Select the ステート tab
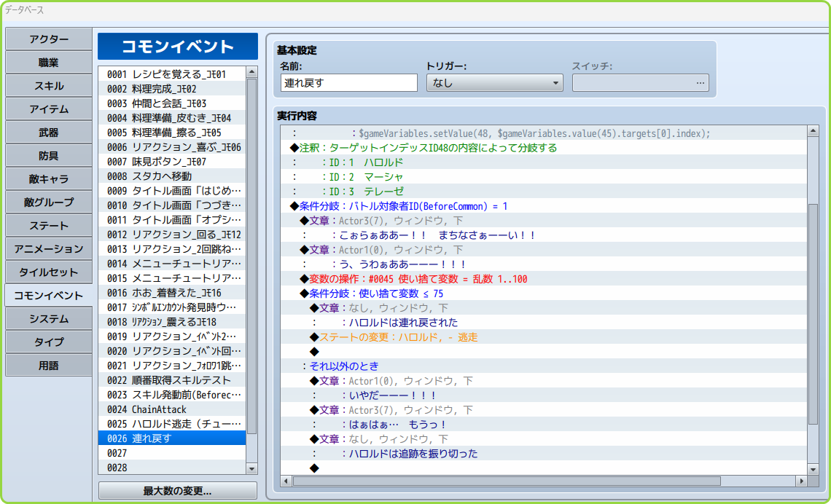831x504 pixels. coord(49,226)
